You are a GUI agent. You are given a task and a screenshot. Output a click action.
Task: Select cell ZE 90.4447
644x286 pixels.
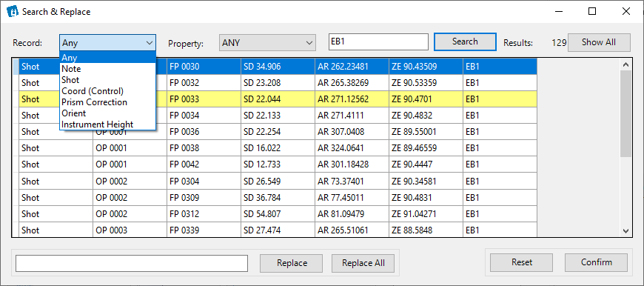(426, 164)
